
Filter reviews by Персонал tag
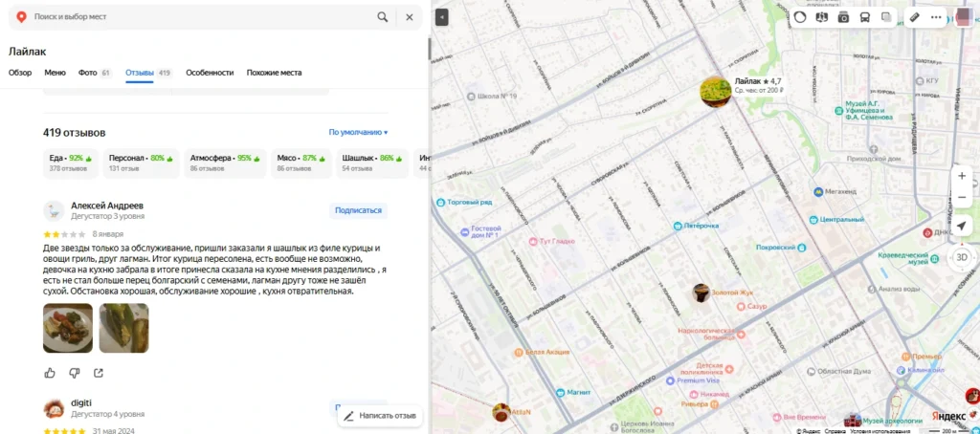click(141, 163)
